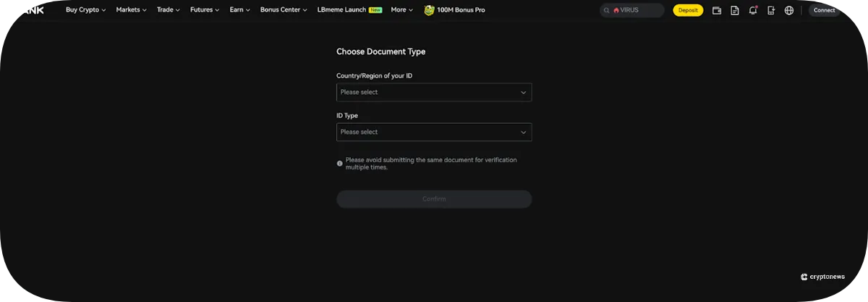
Task: Open the language globe icon
Action: [x=788, y=11]
